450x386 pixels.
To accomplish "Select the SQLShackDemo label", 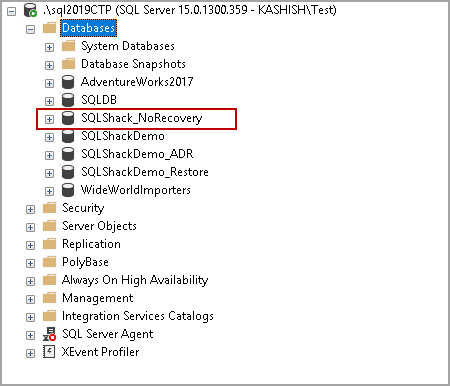I will (123, 136).
